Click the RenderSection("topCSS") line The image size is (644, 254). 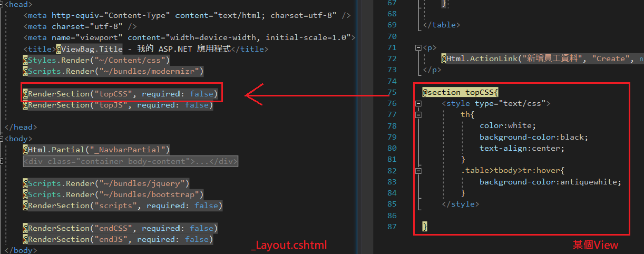(120, 94)
